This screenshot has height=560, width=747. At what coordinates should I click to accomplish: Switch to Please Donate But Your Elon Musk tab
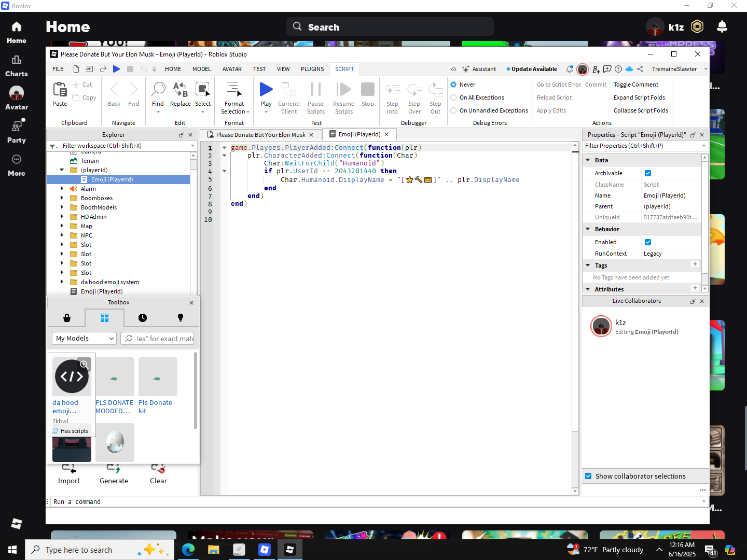(x=260, y=135)
